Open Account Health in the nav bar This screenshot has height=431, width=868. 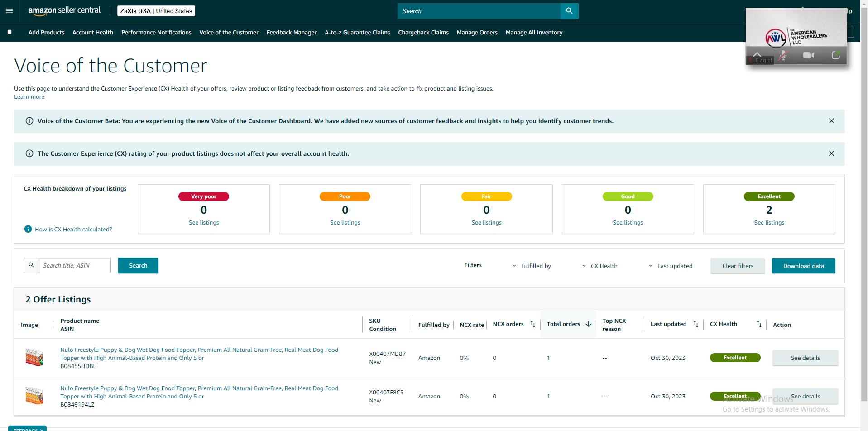tap(93, 32)
